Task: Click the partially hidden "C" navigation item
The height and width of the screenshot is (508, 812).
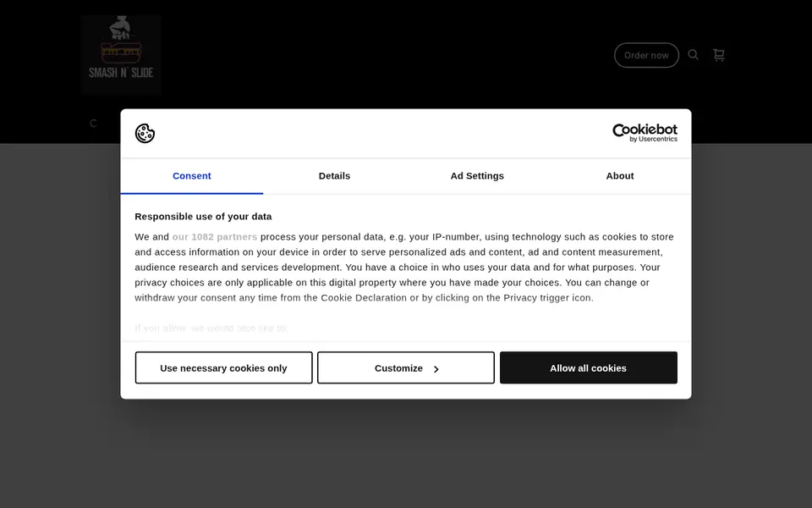Action: pyautogui.click(x=93, y=124)
